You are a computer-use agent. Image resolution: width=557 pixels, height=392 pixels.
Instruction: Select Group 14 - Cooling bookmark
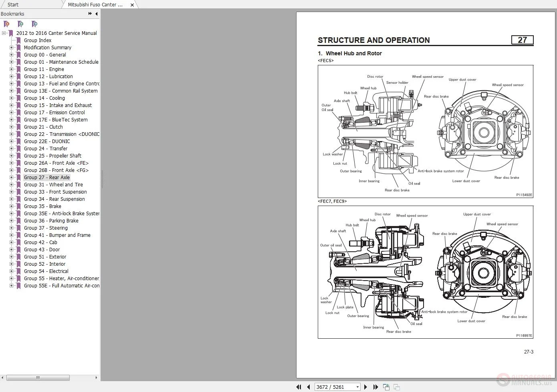click(x=44, y=98)
